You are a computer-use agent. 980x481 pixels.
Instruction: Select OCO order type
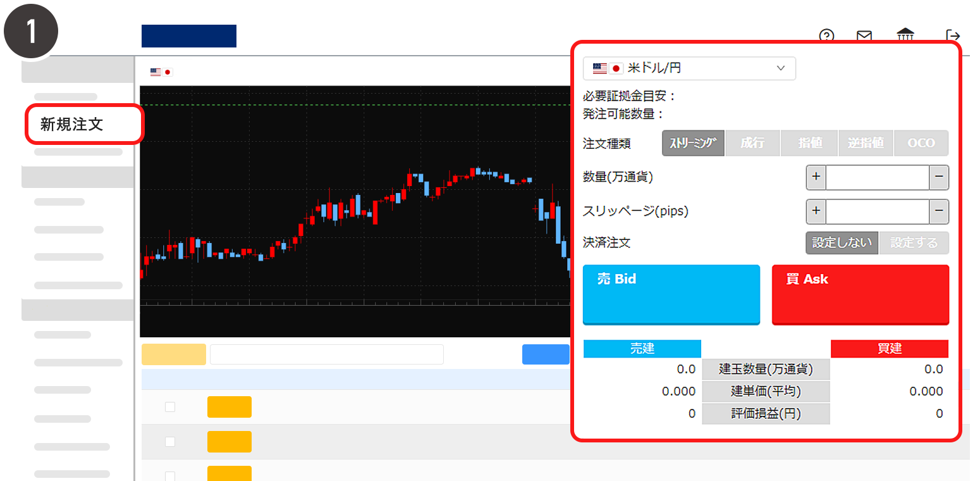tap(921, 143)
